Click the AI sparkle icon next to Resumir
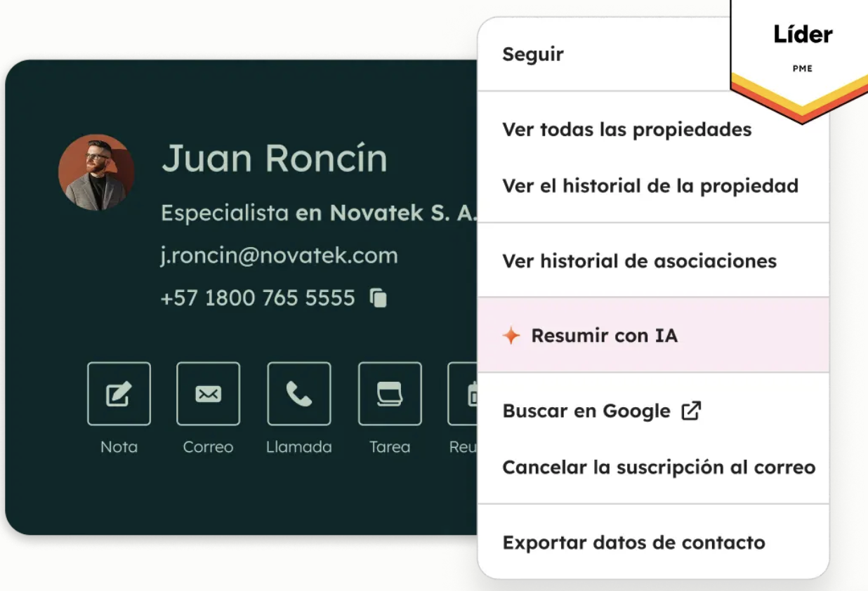Screen dimensions: 868x591 (x=511, y=336)
